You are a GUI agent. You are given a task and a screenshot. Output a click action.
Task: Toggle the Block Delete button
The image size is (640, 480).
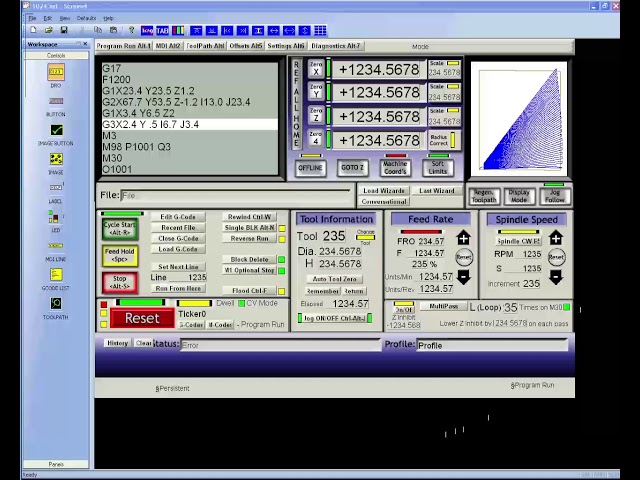tap(249, 260)
